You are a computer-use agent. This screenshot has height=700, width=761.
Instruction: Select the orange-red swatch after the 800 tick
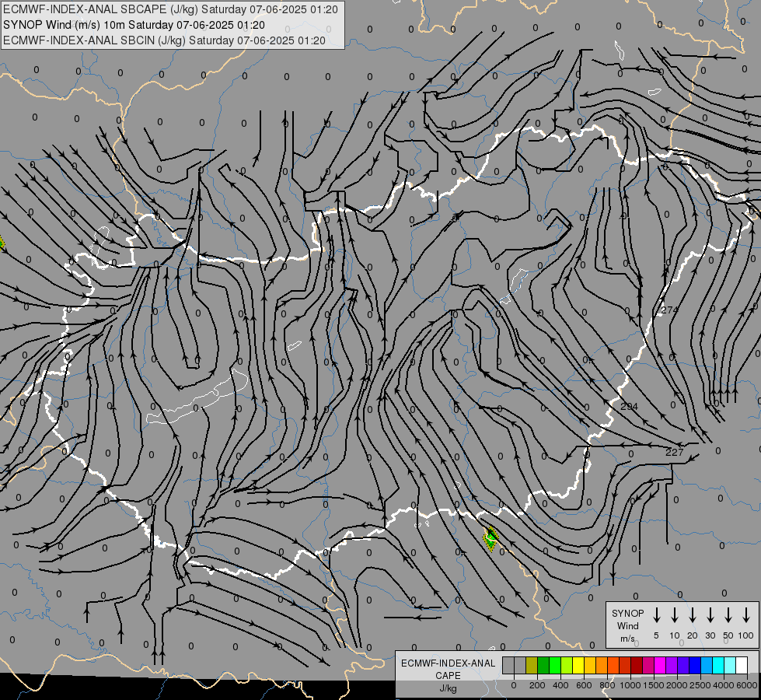(x=613, y=665)
